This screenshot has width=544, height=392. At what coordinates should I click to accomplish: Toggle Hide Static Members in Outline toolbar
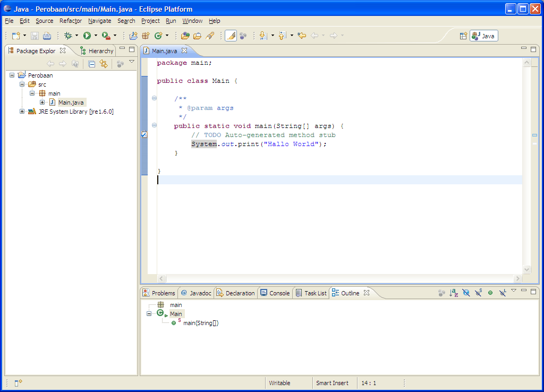coord(479,293)
